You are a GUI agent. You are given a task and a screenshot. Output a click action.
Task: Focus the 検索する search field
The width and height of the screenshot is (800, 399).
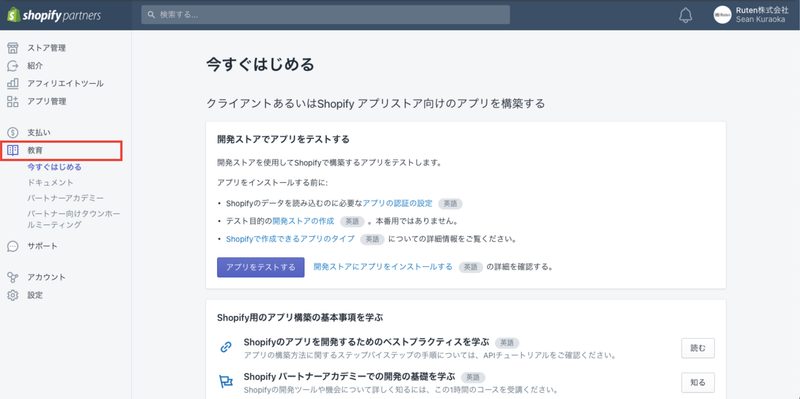326,15
